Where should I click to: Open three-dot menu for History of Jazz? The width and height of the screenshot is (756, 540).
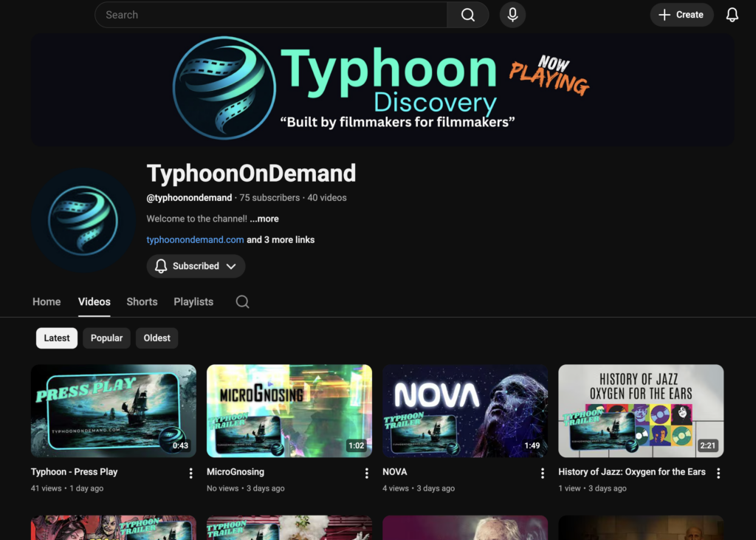click(718, 473)
